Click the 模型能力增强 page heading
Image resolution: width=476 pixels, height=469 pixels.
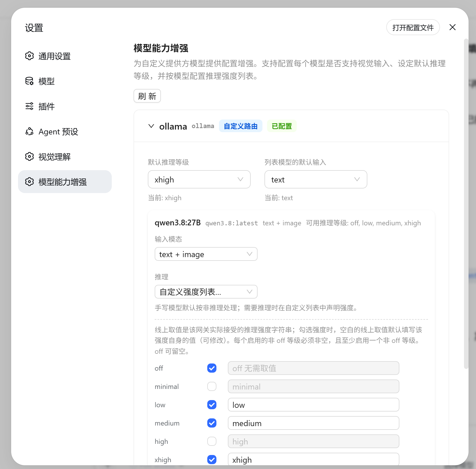(161, 48)
